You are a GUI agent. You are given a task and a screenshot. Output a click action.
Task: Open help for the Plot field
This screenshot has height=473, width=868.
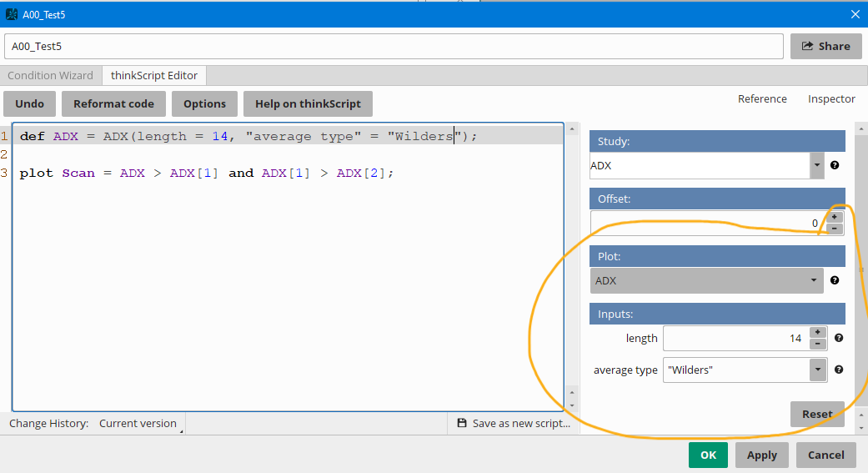point(835,280)
